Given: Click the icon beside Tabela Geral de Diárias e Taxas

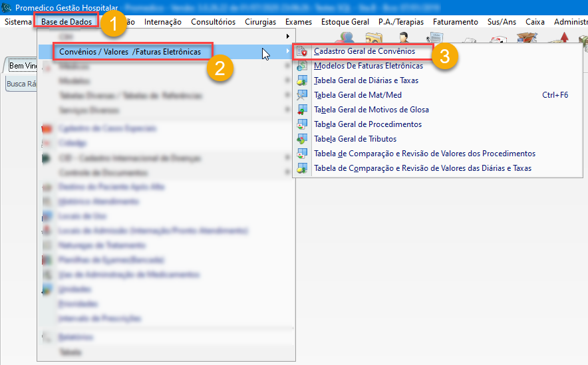Looking at the screenshot, I should (x=303, y=80).
